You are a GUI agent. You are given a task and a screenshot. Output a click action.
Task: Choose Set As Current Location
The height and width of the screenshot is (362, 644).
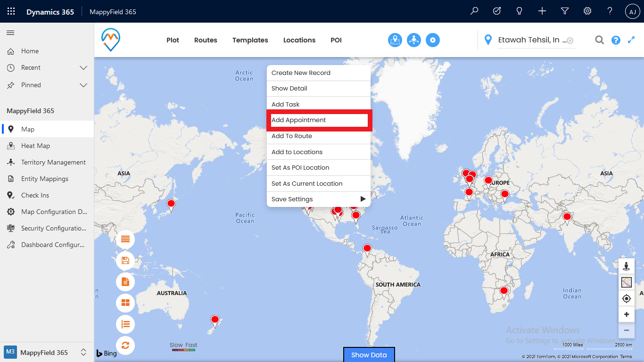pyautogui.click(x=319, y=183)
